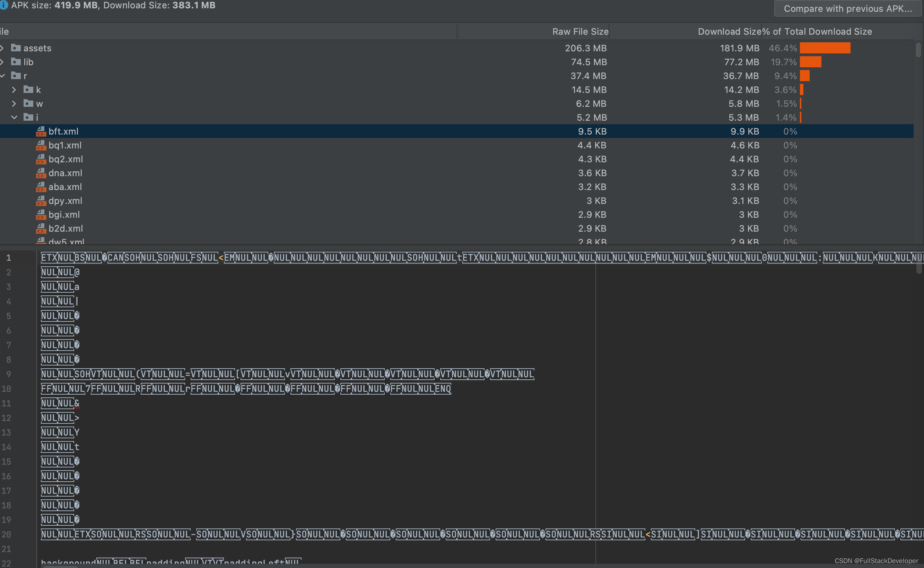Click the lib 19.7% size bar
This screenshot has height=568, width=924.
click(x=810, y=62)
